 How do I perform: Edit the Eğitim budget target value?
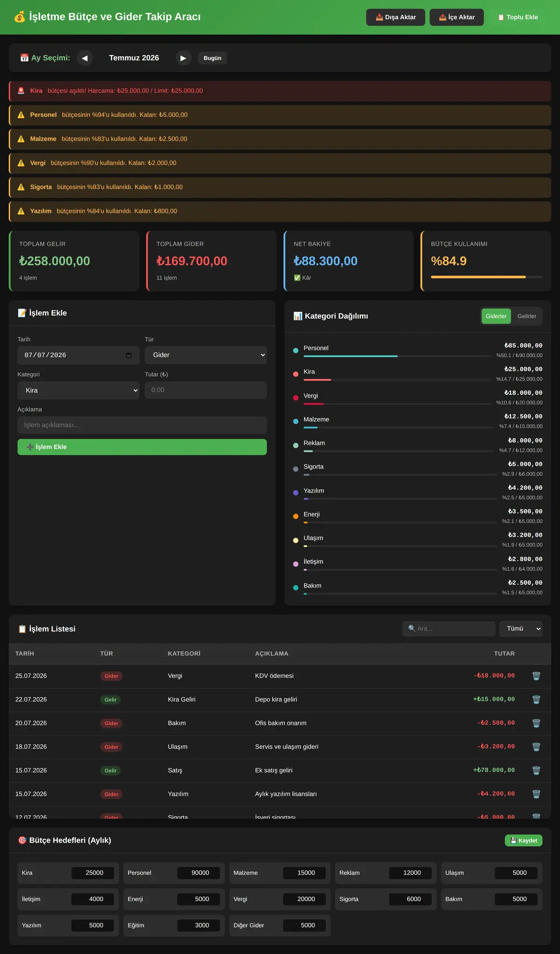coord(198,925)
